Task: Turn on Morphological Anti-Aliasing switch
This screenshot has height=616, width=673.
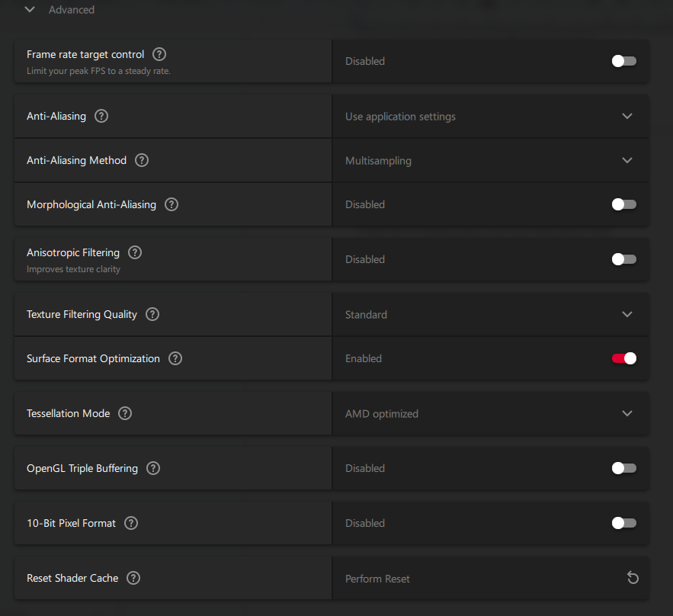Action: point(624,204)
